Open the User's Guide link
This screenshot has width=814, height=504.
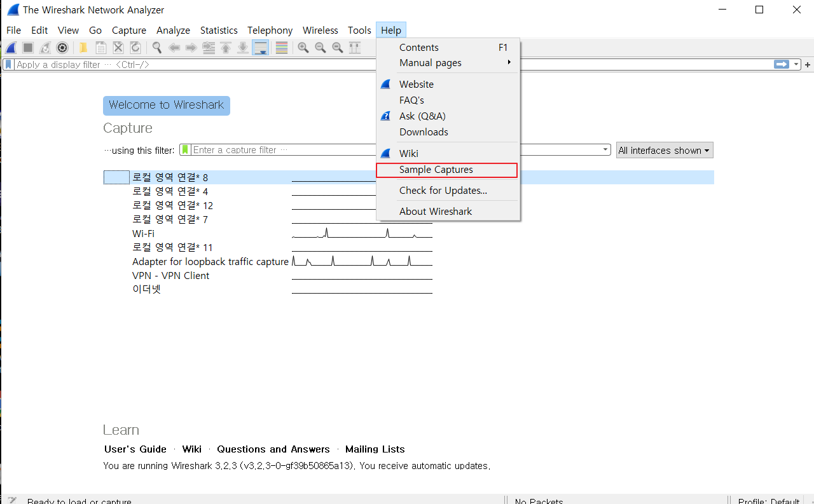135,449
